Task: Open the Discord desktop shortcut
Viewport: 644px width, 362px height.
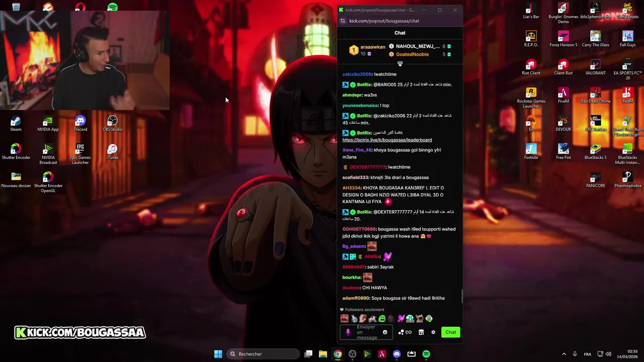Action: pos(80,124)
